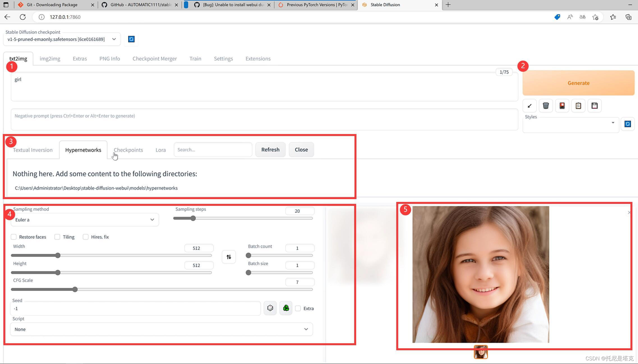Click the Height slider handle
The height and width of the screenshot is (364, 638).
(58, 273)
